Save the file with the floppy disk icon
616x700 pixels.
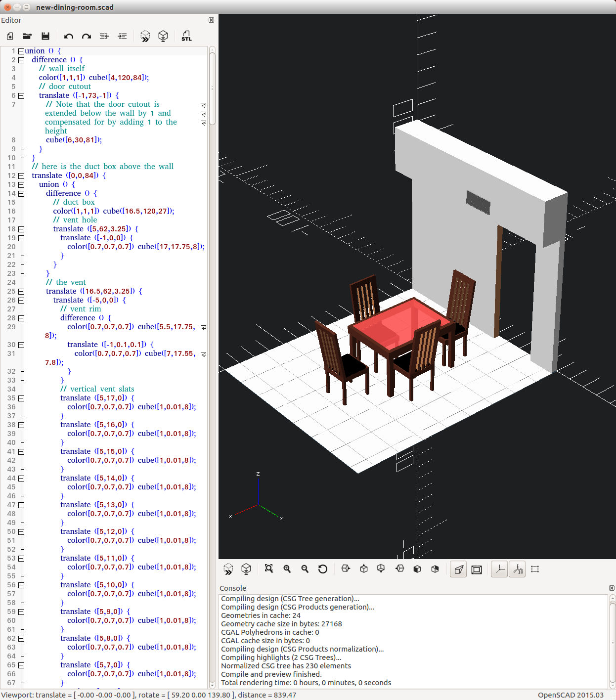tap(45, 36)
